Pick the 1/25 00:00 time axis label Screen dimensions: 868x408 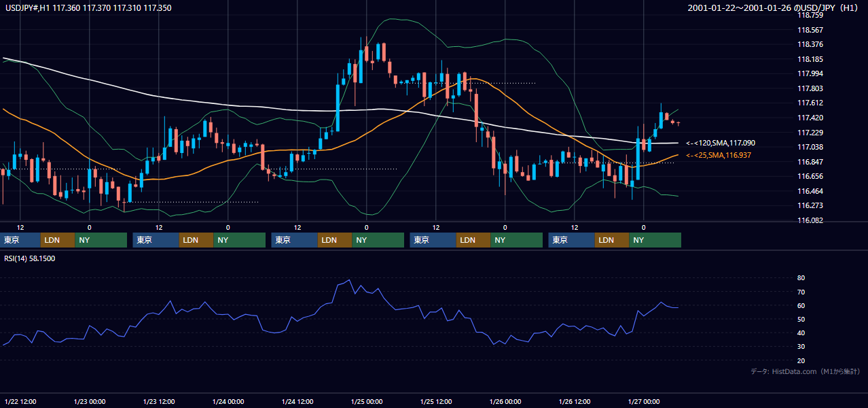pyautogui.click(x=367, y=402)
